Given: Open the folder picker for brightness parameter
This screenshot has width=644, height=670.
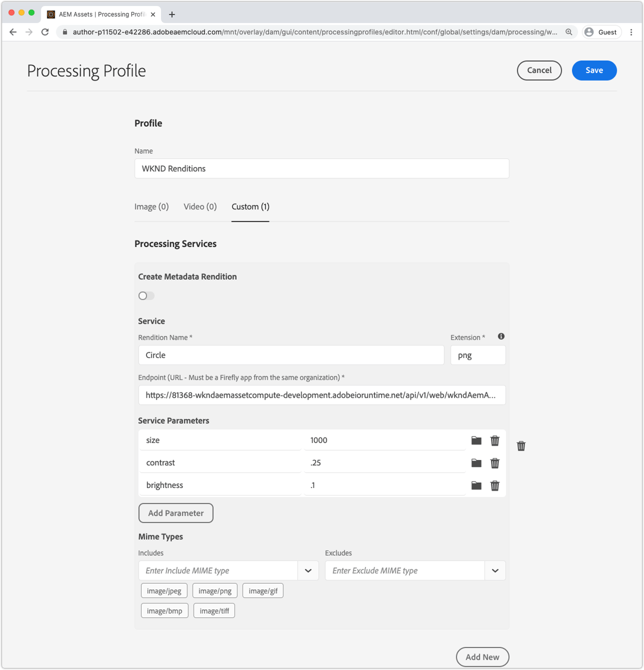Looking at the screenshot, I should (x=476, y=485).
